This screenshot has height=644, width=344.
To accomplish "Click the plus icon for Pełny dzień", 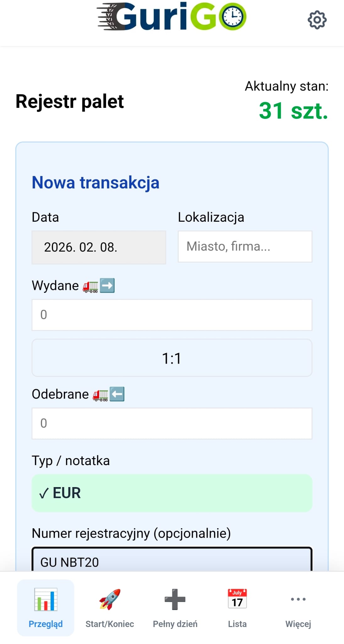I will [x=175, y=599].
